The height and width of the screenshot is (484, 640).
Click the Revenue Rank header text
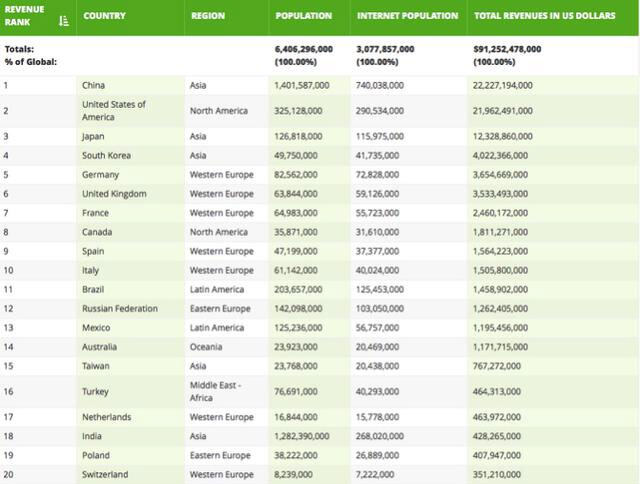26,16
